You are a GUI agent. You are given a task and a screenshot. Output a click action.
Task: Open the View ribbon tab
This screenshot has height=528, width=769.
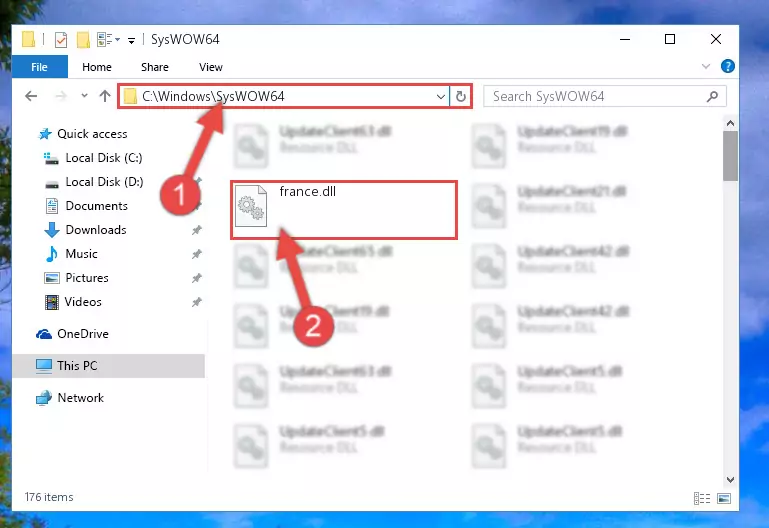coord(210,67)
